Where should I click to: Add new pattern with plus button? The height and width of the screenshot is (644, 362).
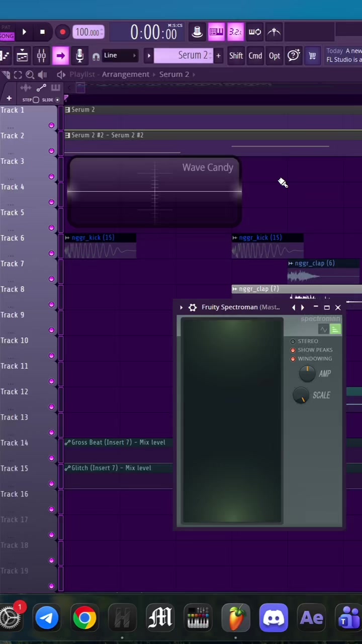[x=218, y=56]
